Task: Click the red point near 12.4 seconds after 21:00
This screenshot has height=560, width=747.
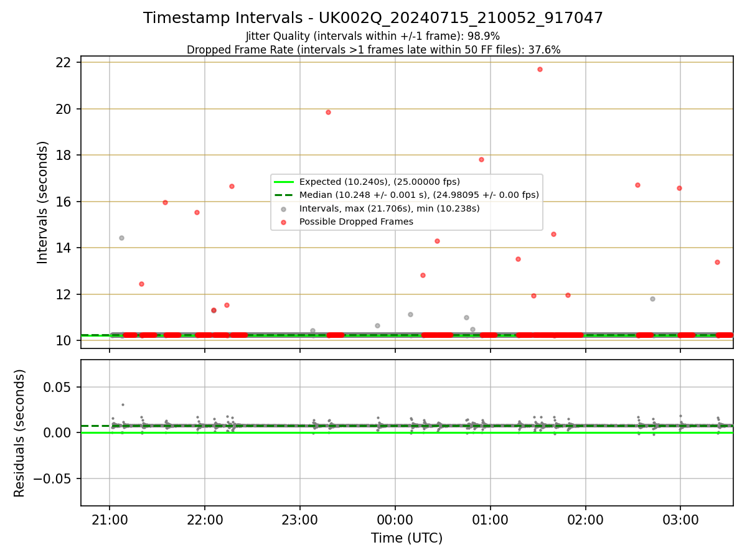Action: (x=141, y=284)
